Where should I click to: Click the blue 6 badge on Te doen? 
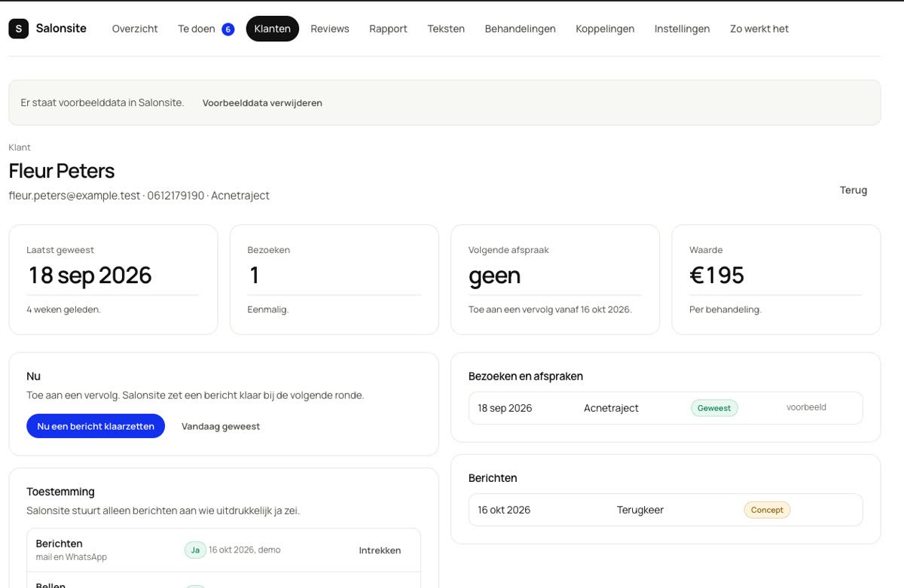(x=228, y=29)
